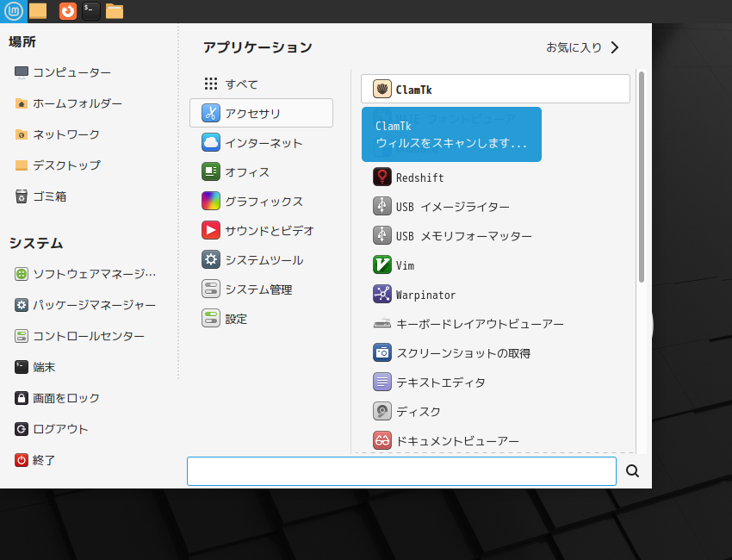Select the システムツール category
The height and width of the screenshot is (560, 732).
(261, 259)
